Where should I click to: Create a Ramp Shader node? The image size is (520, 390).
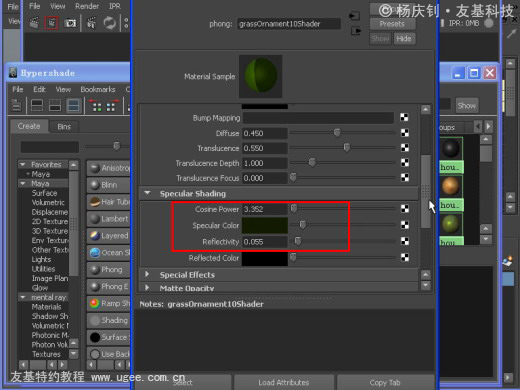coord(109,303)
